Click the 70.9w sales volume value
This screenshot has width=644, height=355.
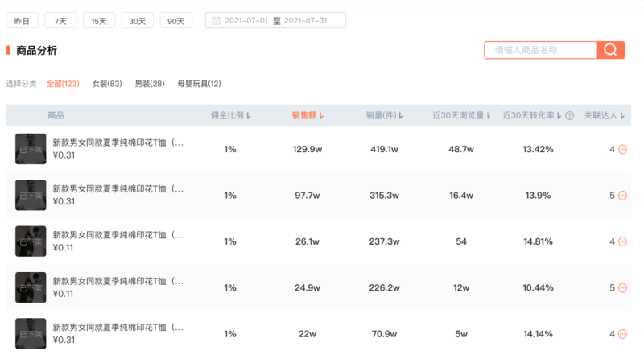385,334
